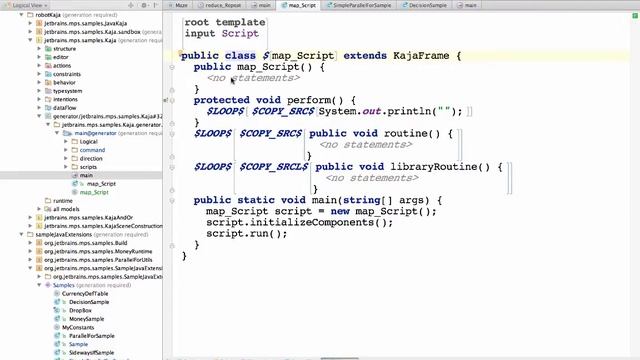The height and width of the screenshot is (360, 640).
Task: Select the black map_Script template node
Action: [x=101, y=184]
